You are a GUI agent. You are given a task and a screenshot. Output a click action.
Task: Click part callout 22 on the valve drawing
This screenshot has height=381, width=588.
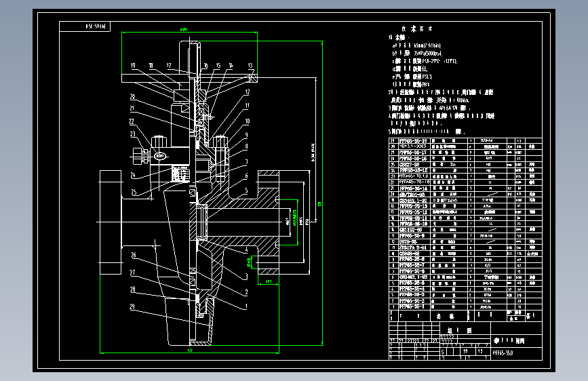tap(132, 121)
